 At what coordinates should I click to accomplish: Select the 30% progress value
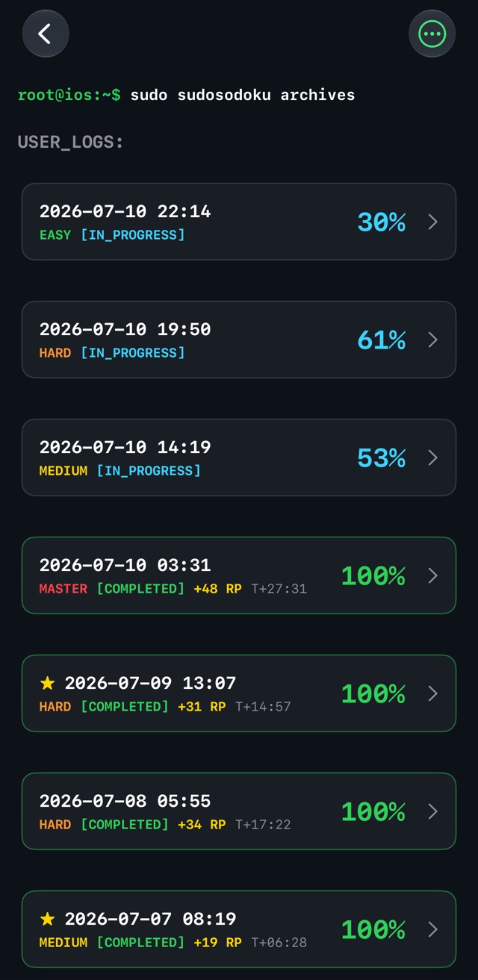[x=381, y=222]
